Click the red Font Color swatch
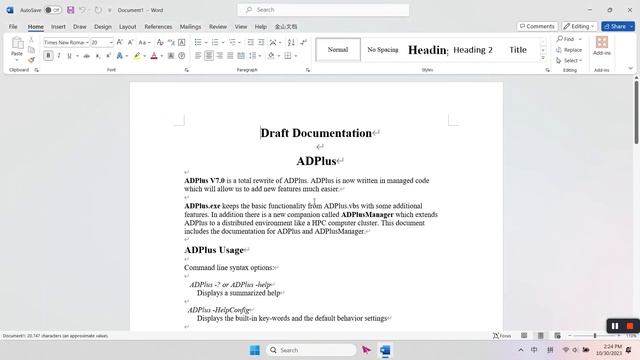The height and width of the screenshot is (360, 640). (x=154, y=56)
